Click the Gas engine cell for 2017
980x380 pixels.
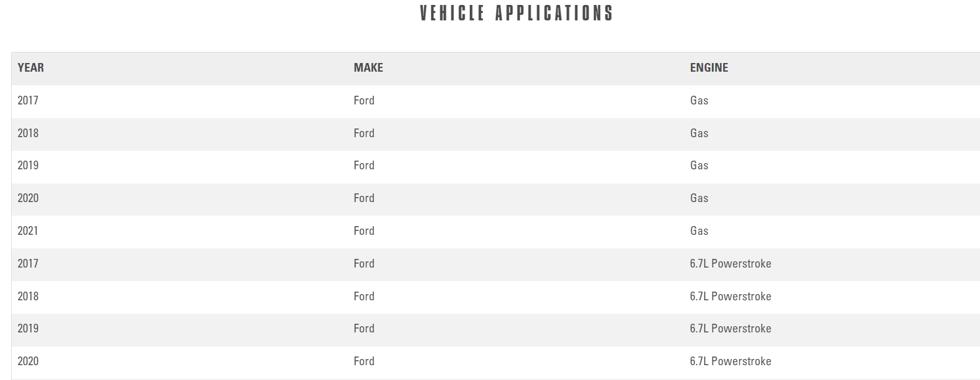[699, 101]
